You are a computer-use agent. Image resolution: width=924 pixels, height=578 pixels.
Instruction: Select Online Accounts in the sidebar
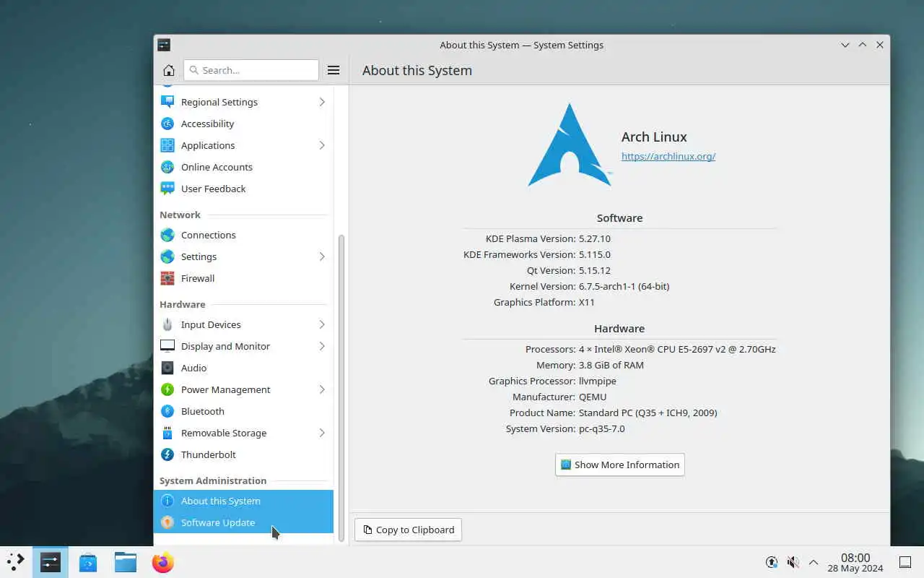tap(243, 167)
